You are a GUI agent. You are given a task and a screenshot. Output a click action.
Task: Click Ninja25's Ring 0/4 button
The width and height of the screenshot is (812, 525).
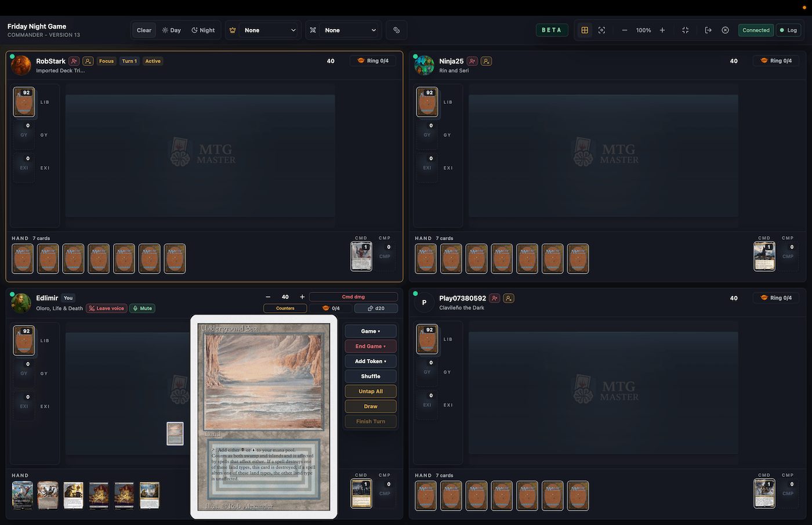(x=776, y=61)
